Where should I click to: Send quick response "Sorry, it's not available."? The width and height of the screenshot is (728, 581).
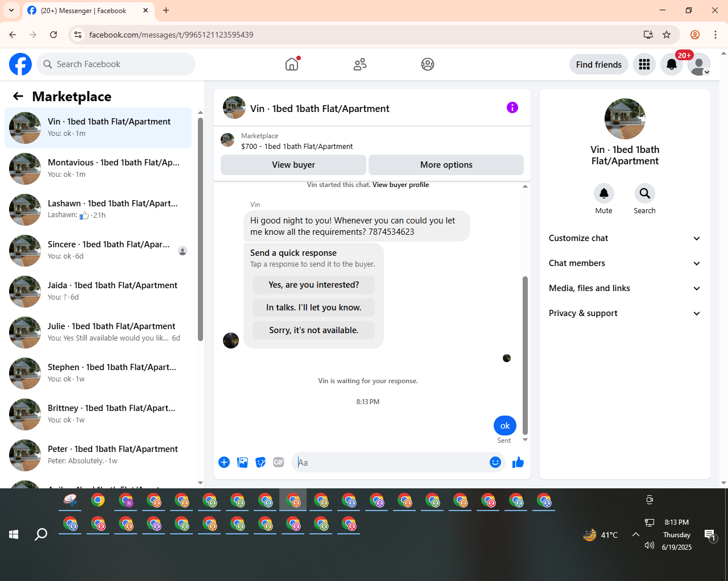click(x=314, y=330)
